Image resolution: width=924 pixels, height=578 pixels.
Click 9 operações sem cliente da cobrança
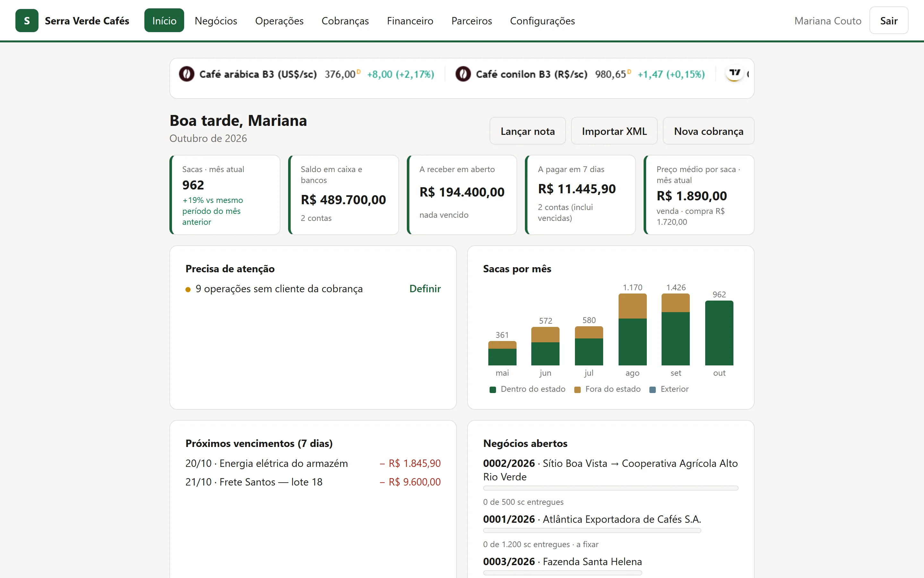coord(279,289)
